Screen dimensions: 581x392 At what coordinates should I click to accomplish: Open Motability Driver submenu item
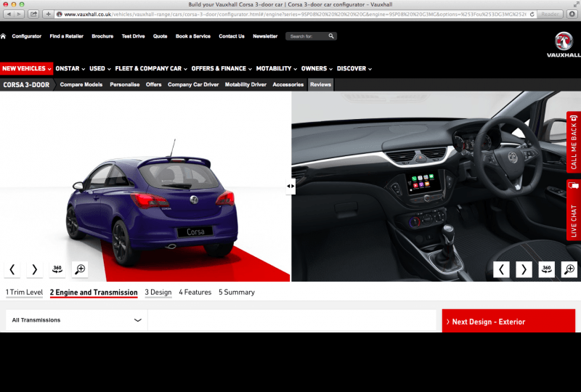[x=245, y=85]
